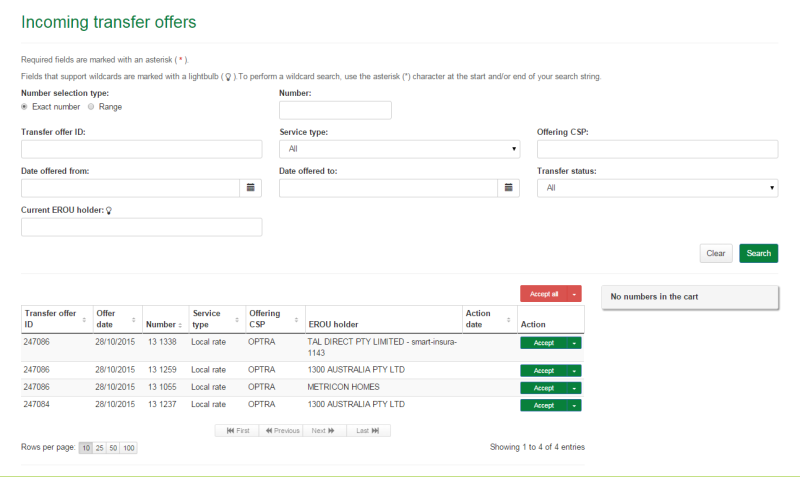Open the Date offered to calendar picker
This screenshot has height=477, width=800.
click(509, 188)
